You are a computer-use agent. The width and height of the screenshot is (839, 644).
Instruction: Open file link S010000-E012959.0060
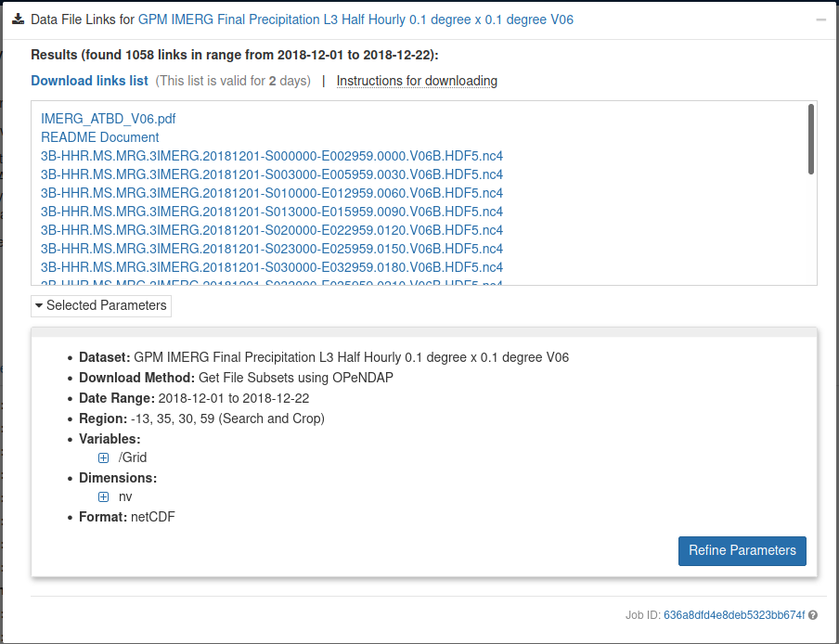pos(272,193)
